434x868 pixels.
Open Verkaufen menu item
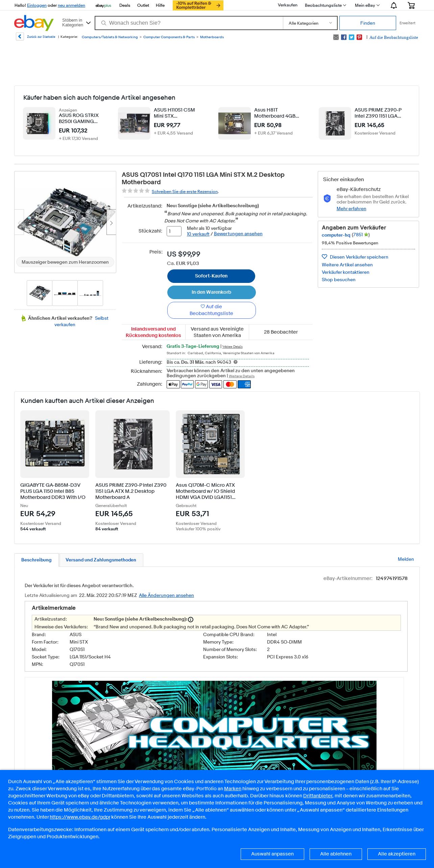click(x=288, y=5)
